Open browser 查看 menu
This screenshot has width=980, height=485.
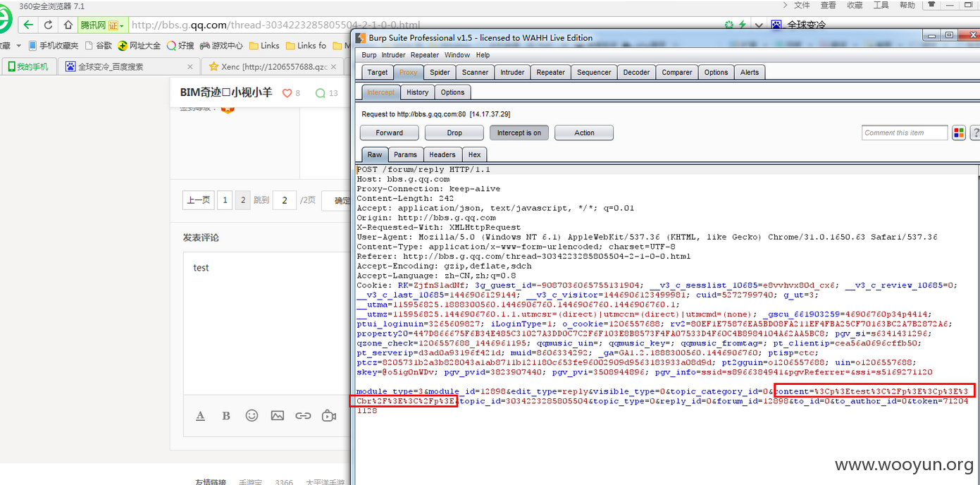[x=828, y=5]
